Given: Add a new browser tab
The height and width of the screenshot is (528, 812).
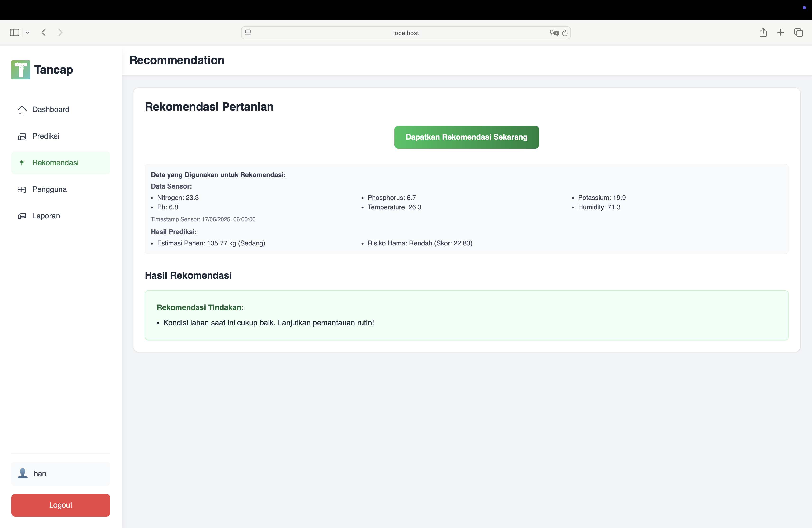Looking at the screenshot, I should pos(781,32).
